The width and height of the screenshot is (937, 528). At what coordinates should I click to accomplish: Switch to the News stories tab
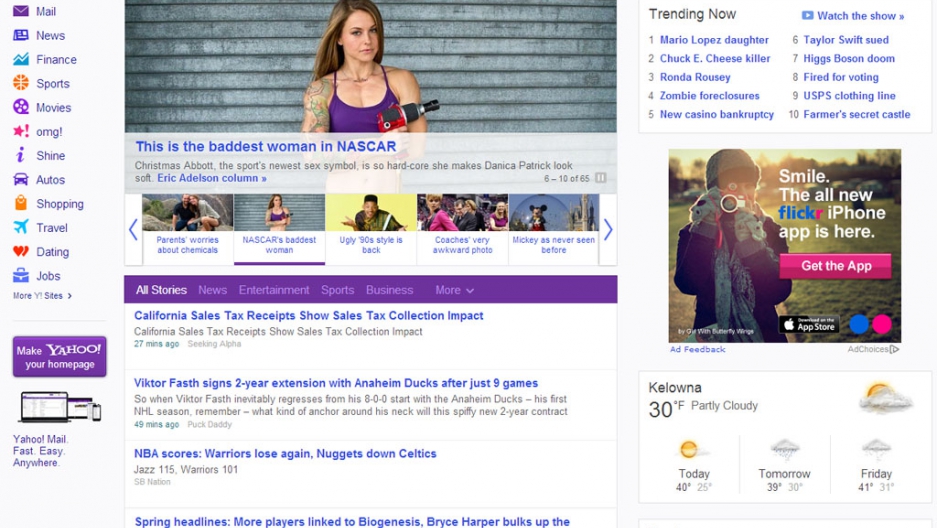(x=212, y=290)
